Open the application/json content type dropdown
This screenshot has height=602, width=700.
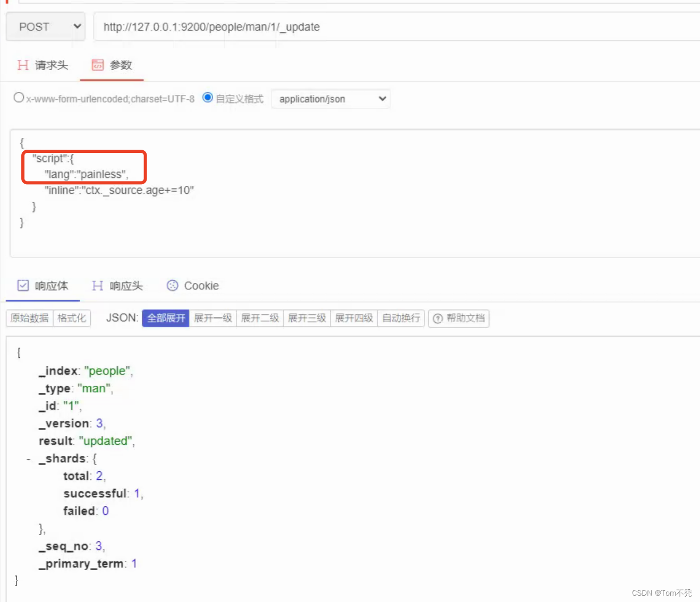[331, 99]
